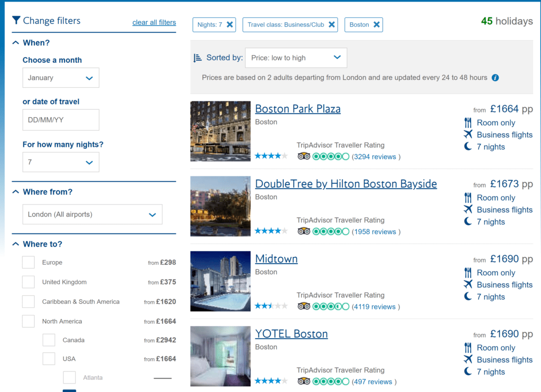Image resolution: width=541 pixels, height=392 pixels.
Task: Open Boston Park Plaza hotel link
Action: pos(298,109)
